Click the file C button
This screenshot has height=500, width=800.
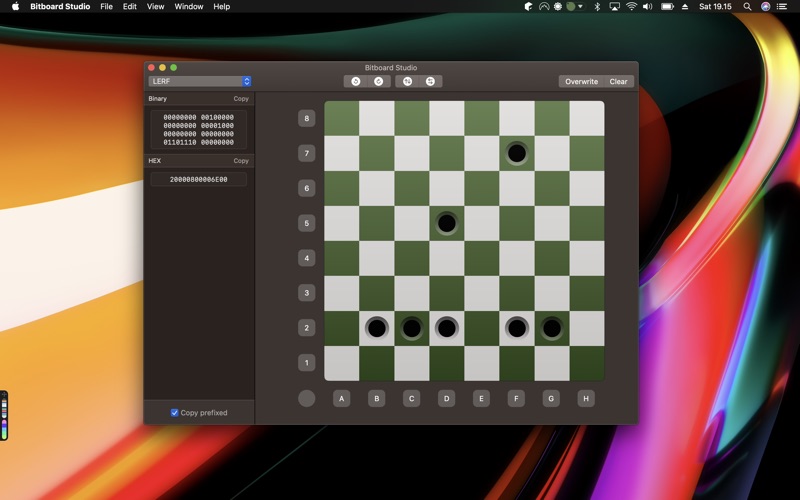(412, 398)
